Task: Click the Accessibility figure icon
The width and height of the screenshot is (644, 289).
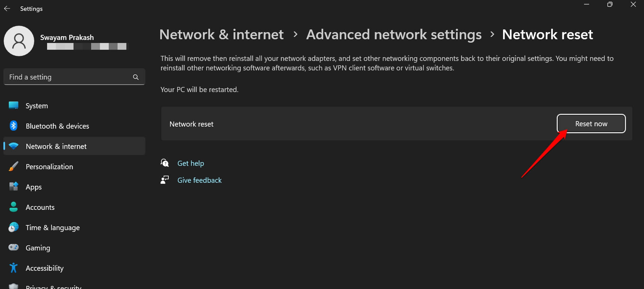Action: tap(14, 268)
